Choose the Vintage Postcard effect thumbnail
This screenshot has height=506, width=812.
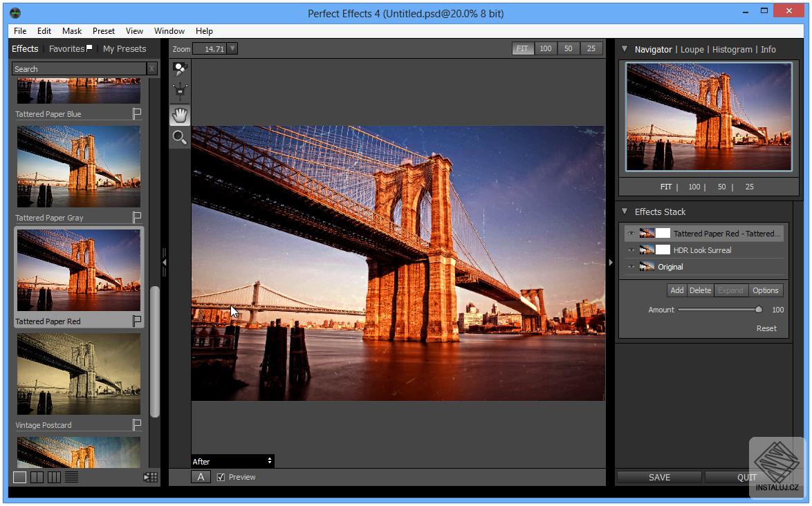[x=79, y=374]
